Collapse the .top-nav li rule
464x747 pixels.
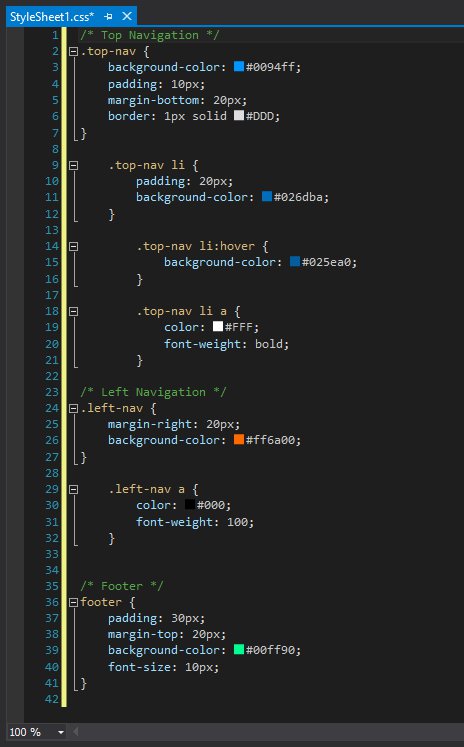73,165
